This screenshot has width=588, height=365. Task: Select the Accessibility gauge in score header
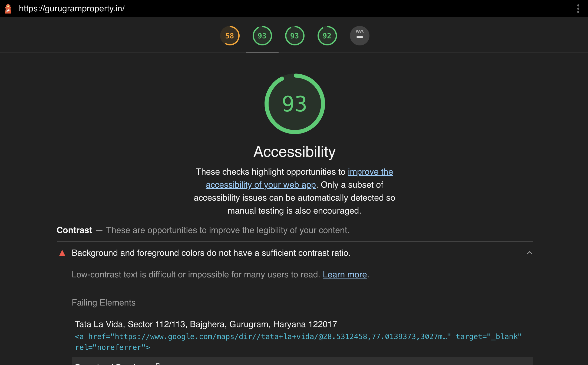coord(262,36)
